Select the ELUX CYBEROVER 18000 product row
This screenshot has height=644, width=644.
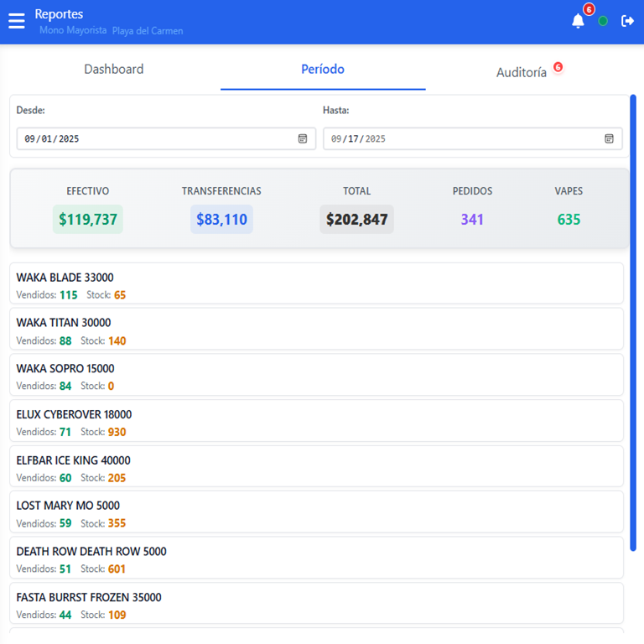(316, 421)
